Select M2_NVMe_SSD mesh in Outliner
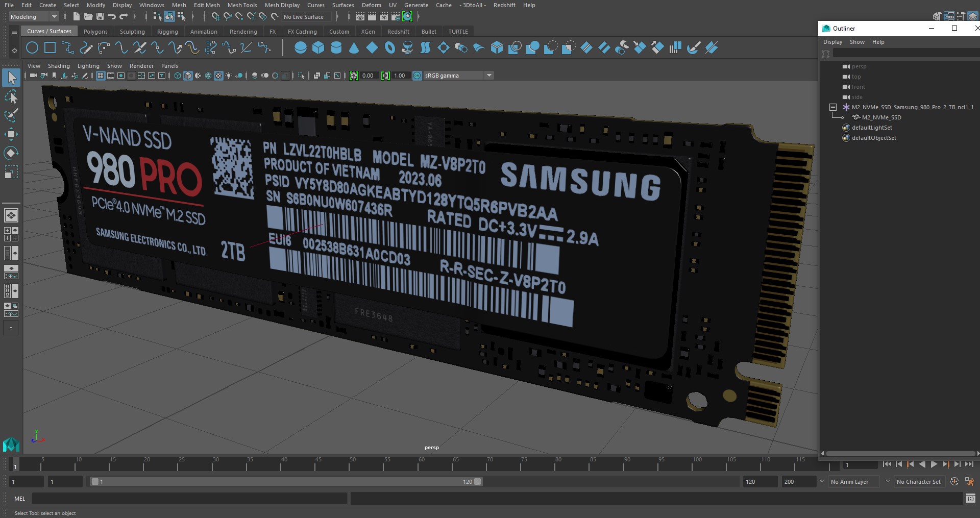 tap(881, 117)
